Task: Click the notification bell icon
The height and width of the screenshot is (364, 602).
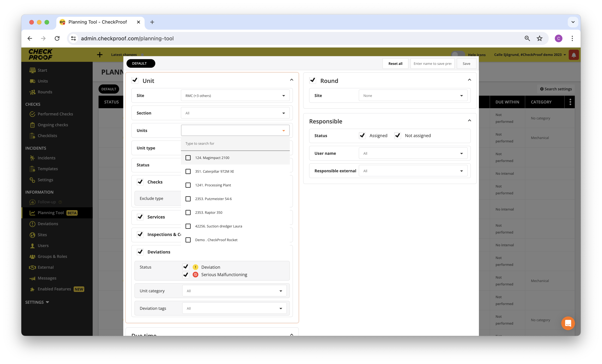Action: point(573,55)
